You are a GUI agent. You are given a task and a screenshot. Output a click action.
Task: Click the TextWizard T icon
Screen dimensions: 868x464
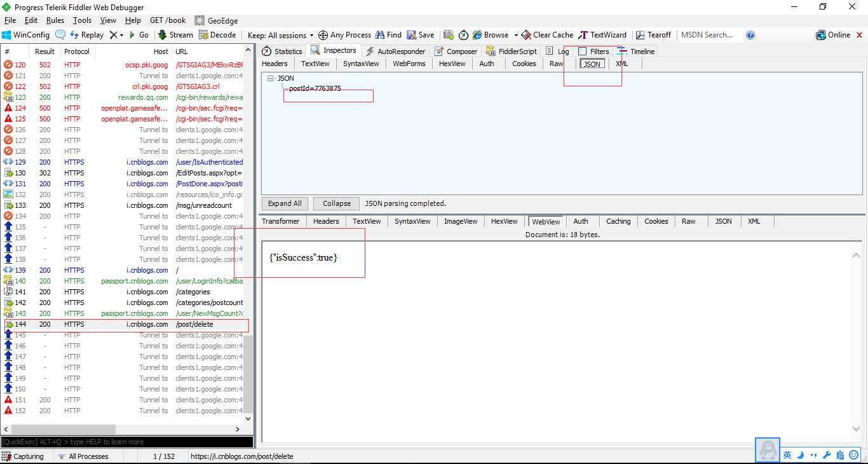click(583, 35)
